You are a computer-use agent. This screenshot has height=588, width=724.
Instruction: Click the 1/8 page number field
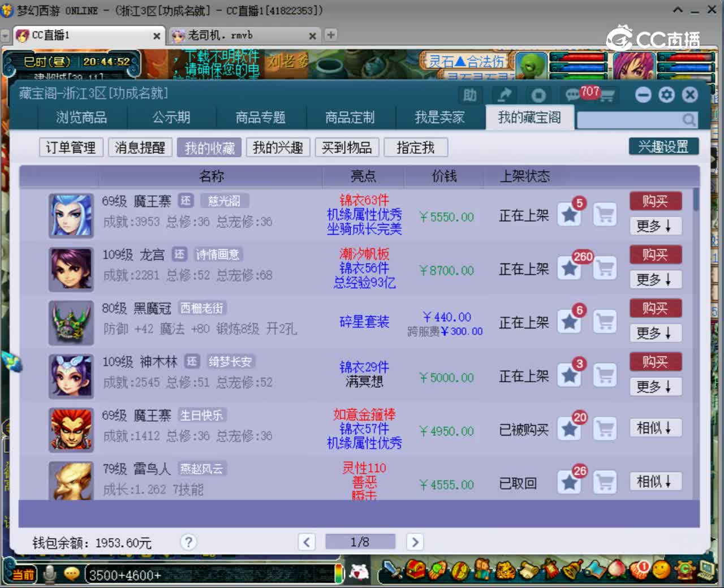click(360, 542)
